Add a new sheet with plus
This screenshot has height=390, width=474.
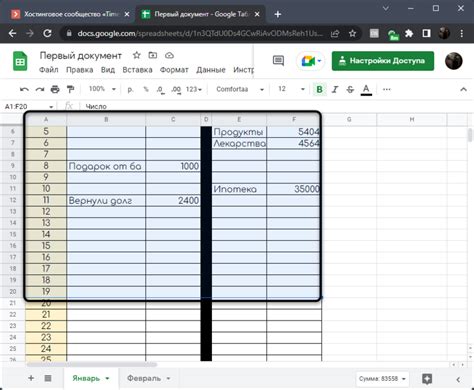coord(31,378)
